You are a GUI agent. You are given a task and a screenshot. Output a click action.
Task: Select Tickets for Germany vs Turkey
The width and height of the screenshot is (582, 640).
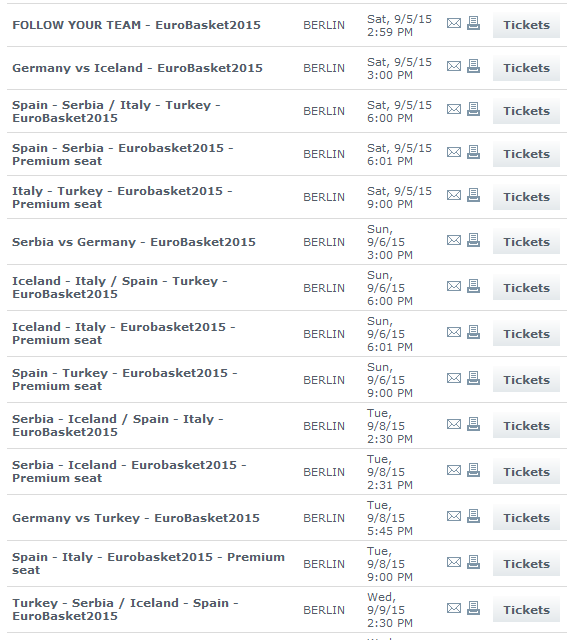[526, 518]
